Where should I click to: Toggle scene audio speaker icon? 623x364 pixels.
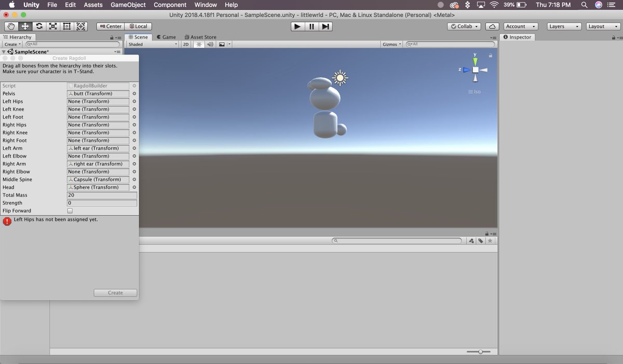[210, 45]
